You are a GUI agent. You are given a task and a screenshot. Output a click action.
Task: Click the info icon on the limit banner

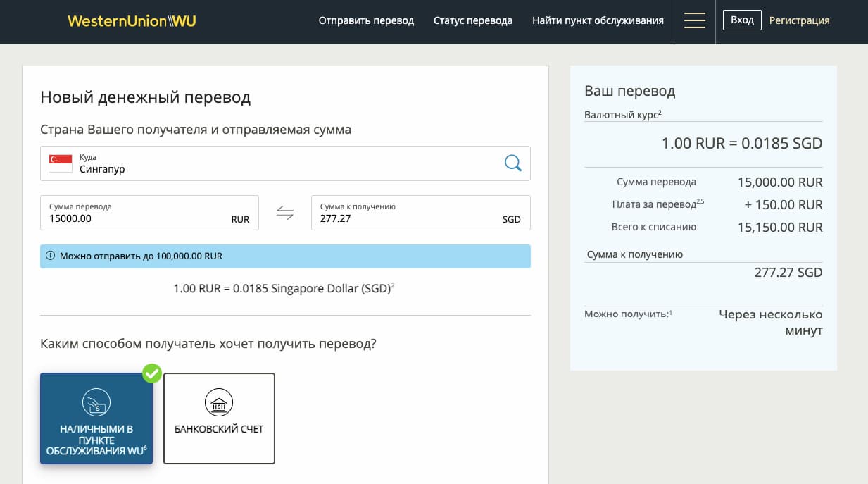tap(50, 256)
